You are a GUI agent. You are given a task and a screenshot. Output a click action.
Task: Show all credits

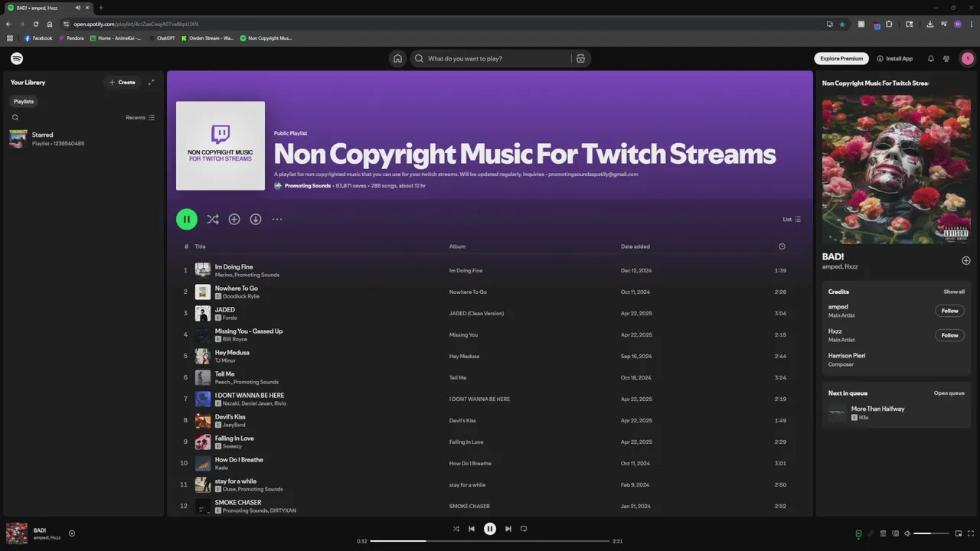point(954,292)
